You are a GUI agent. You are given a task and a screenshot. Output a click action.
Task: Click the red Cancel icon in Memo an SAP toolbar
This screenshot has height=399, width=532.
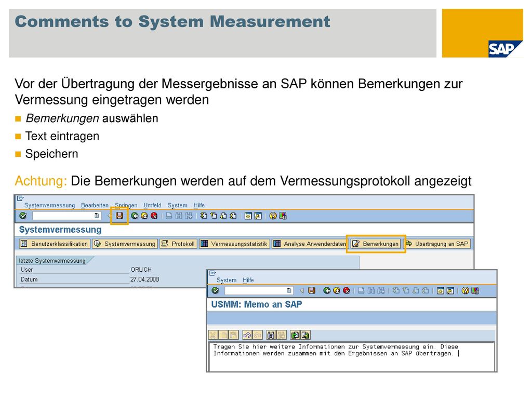[x=347, y=290]
